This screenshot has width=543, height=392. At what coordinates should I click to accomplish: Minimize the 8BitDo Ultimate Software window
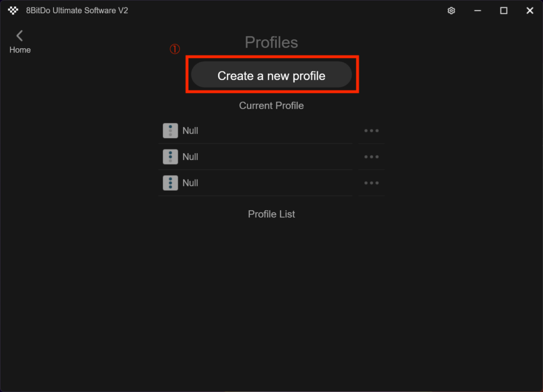point(478,11)
